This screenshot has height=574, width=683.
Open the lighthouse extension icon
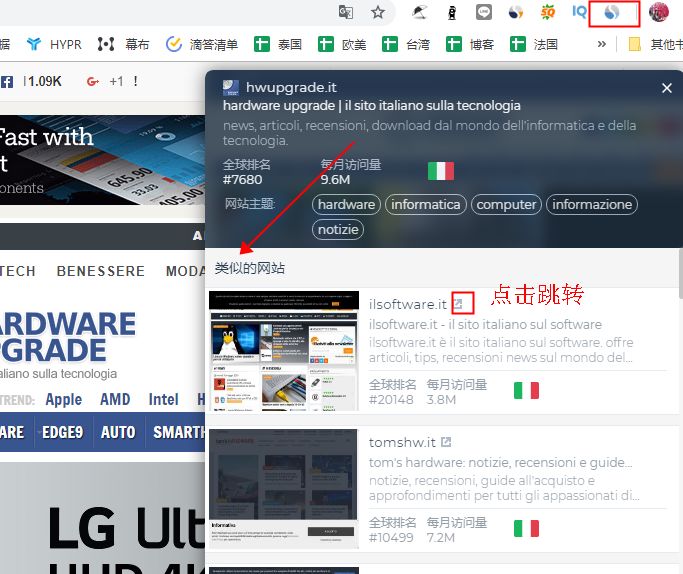pyautogui.click(x=452, y=13)
